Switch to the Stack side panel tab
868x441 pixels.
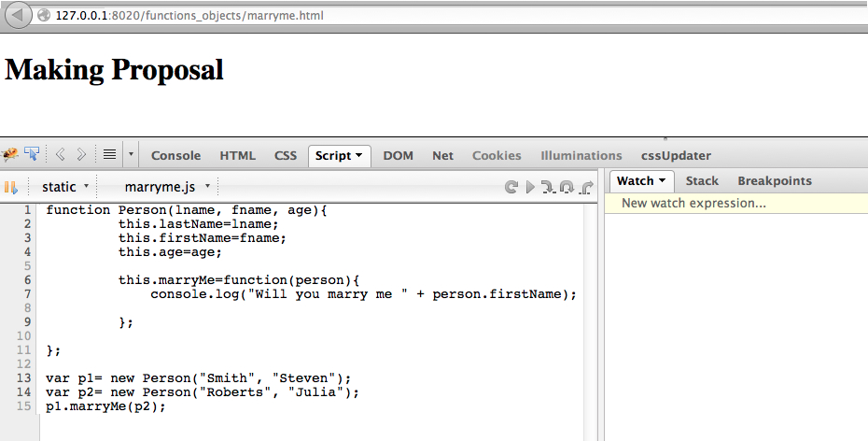(x=702, y=181)
